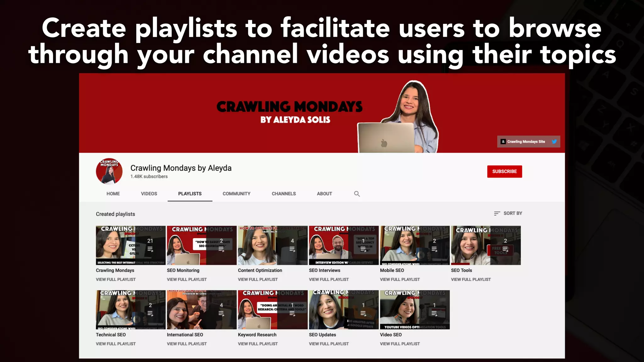The image size is (644, 362).
Task: Open the Video SEO playlist thumbnail
Action: tap(415, 310)
